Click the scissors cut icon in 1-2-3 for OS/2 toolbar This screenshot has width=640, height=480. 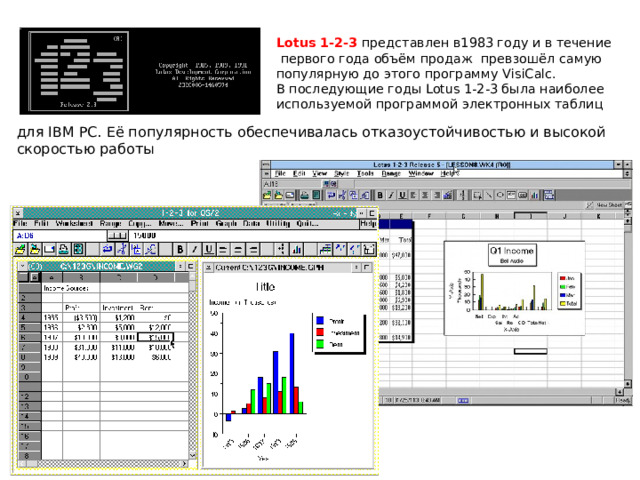(x=122, y=249)
